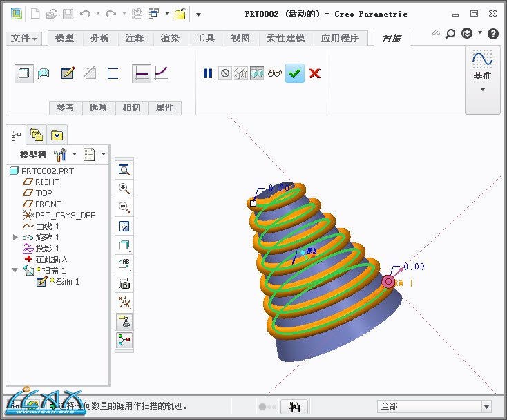Switch to the 模型 ribbon tab

click(65, 39)
